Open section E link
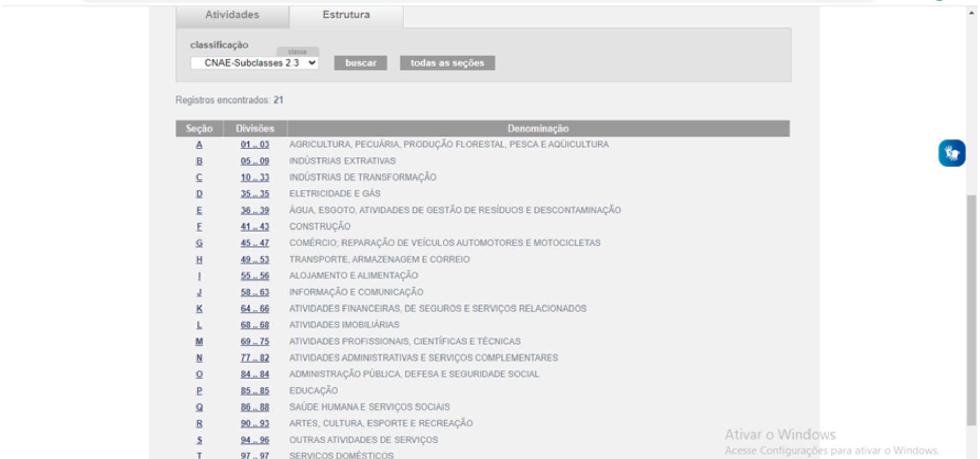 [199, 210]
